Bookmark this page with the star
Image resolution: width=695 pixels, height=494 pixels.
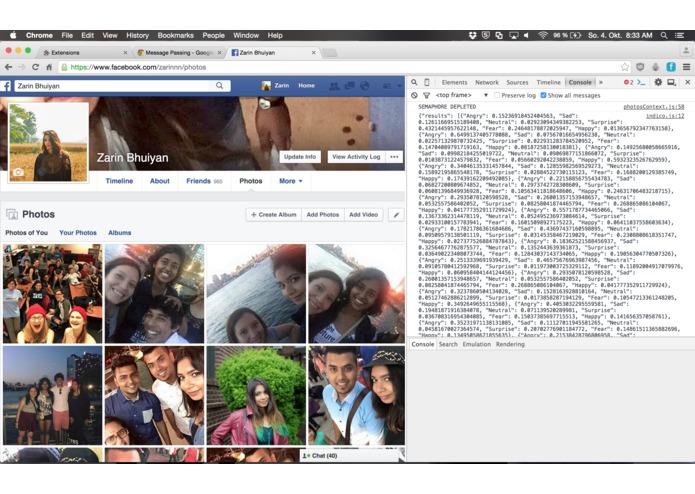pos(625,67)
